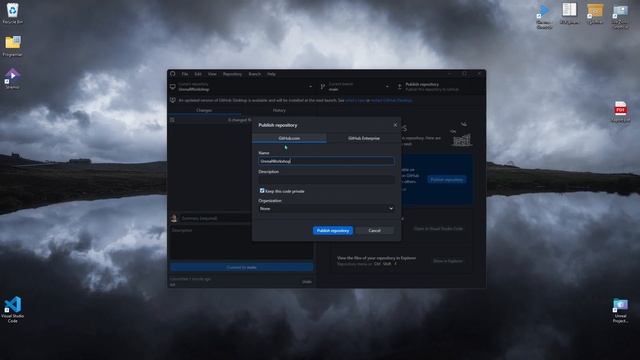Click the update notification download icon

(x=173, y=100)
